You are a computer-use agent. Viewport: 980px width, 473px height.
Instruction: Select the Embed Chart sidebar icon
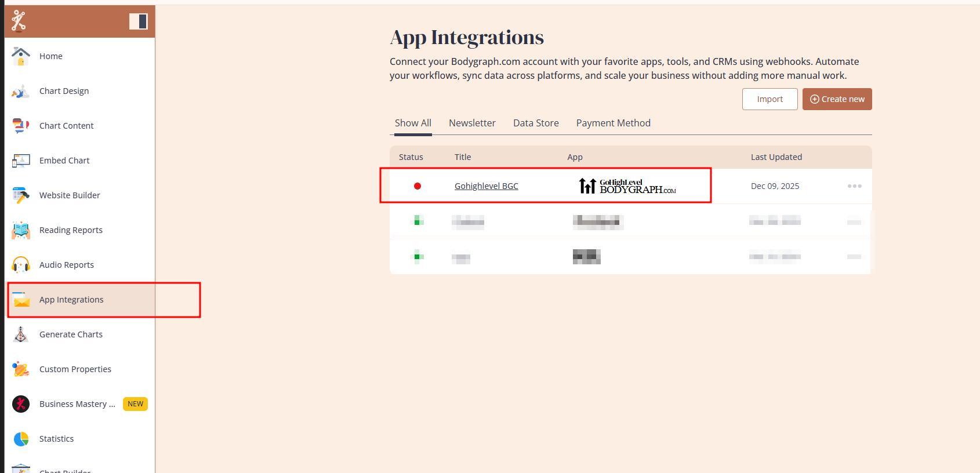pos(21,161)
